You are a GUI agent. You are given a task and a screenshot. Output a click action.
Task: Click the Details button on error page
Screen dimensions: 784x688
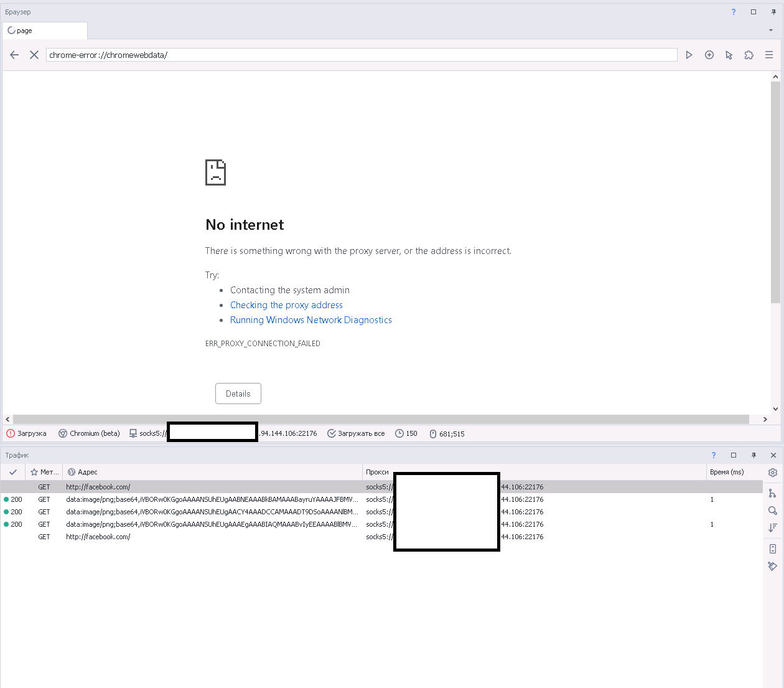[x=238, y=393]
